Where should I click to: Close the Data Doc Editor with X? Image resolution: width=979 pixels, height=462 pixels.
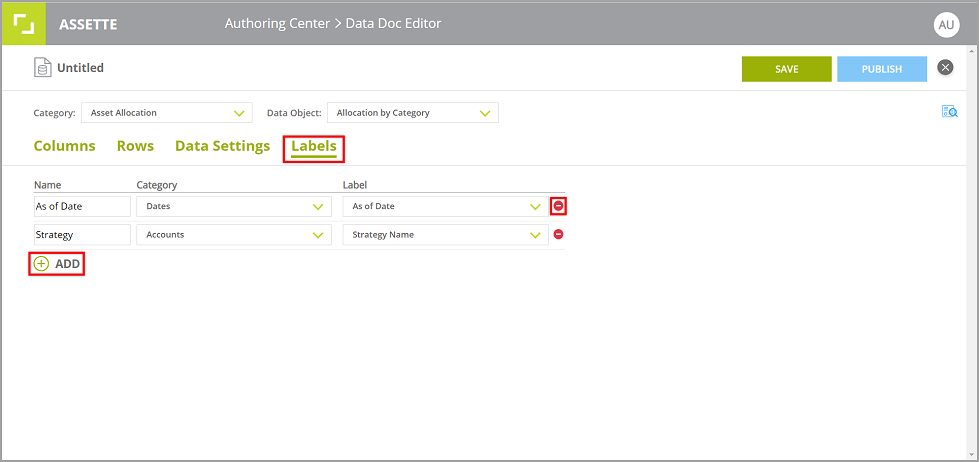pyautogui.click(x=945, y=67)
